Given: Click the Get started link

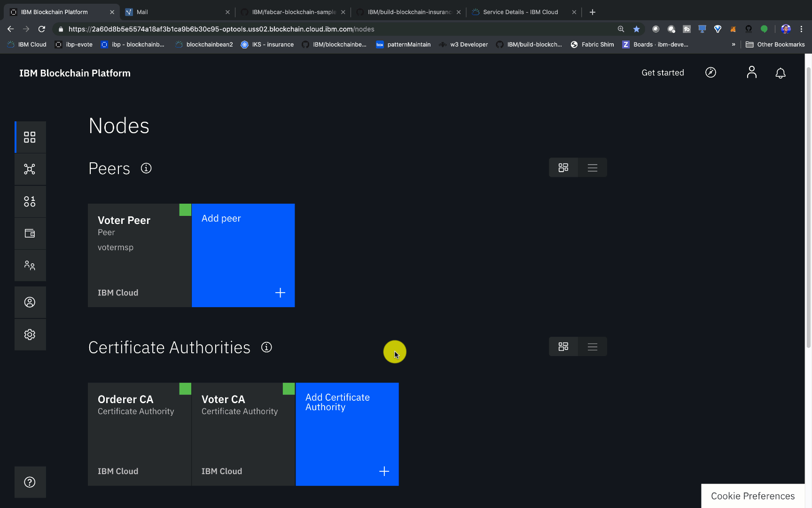Looking at the screenshot, I should point(663,72).
